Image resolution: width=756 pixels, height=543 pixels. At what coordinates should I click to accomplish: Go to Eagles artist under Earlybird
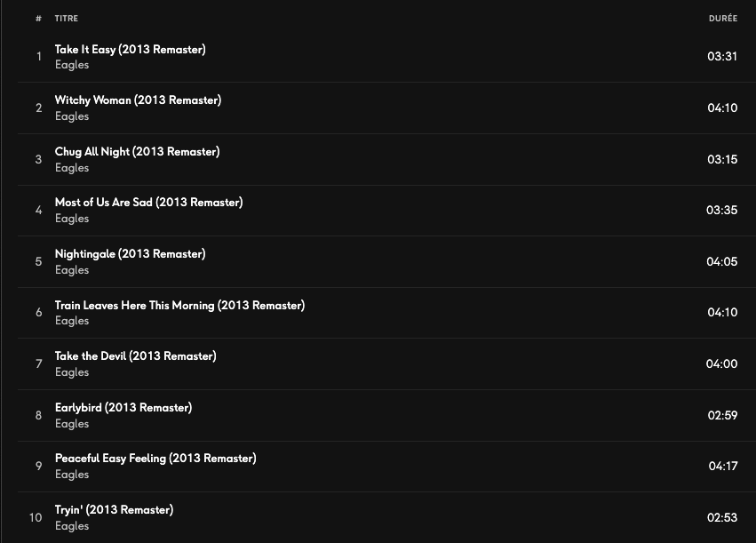coord(72,424)
